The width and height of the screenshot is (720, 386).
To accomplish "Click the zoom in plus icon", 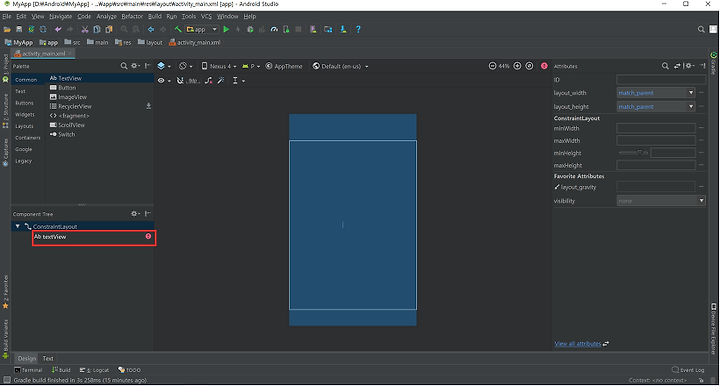I will click(517, 66).
